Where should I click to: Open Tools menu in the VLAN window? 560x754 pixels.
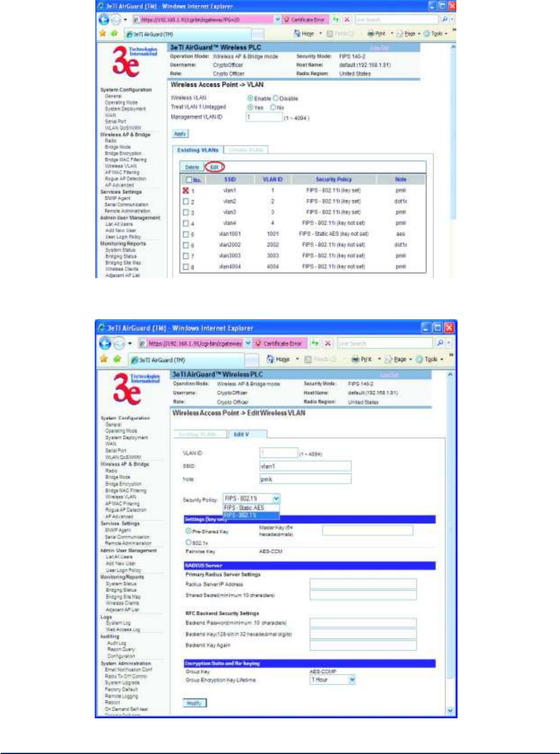tap(437, 34)
